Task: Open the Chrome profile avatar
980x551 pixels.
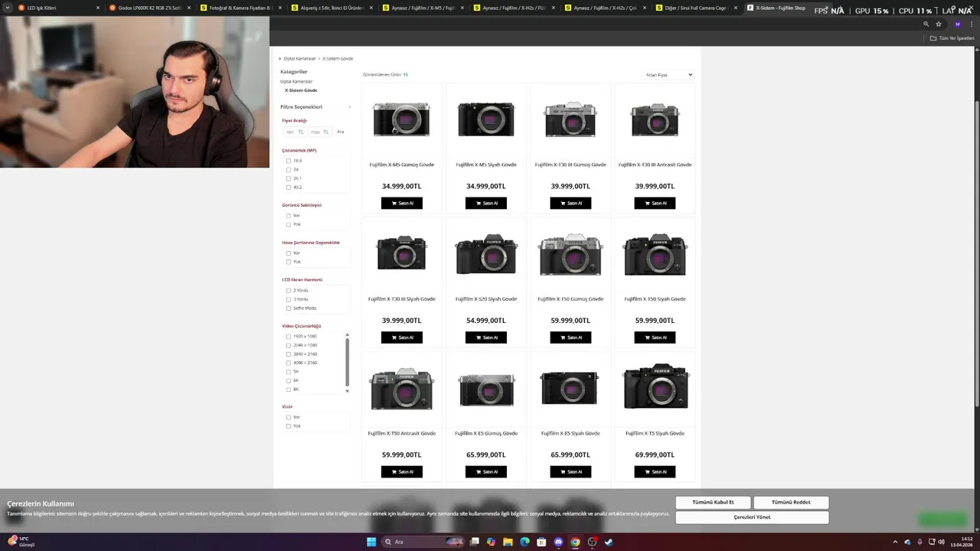Action: coord(957,24)
